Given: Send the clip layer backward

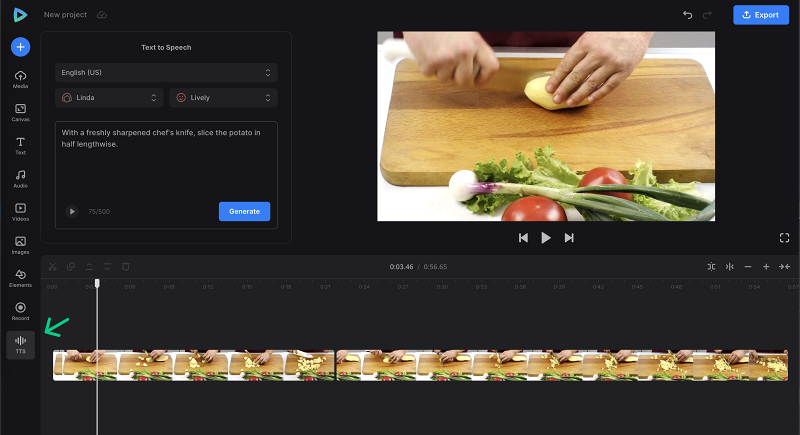Looking at the screenshot, I should [107, 266].
